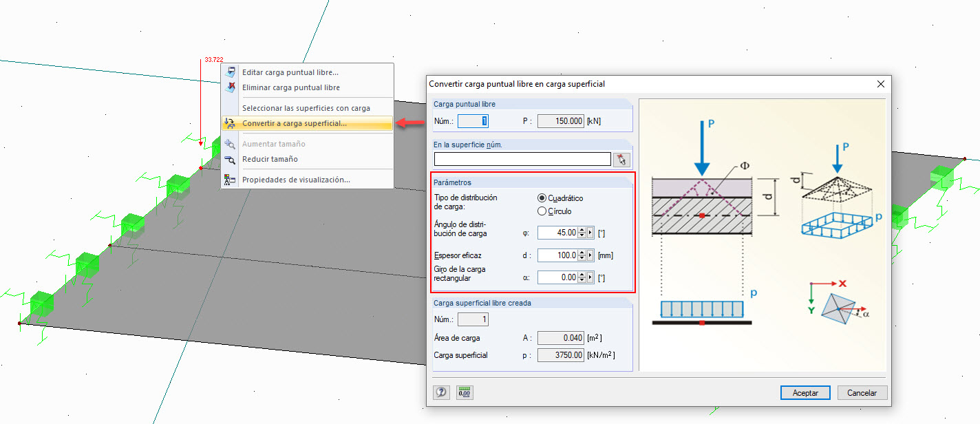The width and height of the screenshot is (980, 424).
Task: Decrease the rectangular load rotation α value
Action: (x=582, y=281)
